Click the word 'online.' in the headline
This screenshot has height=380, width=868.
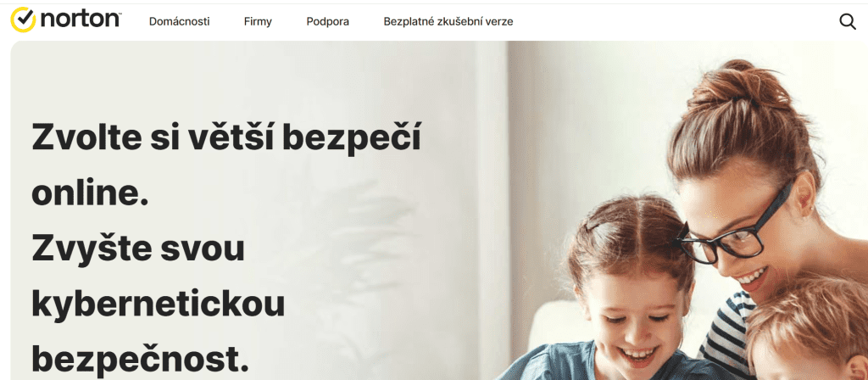(90, 193)
